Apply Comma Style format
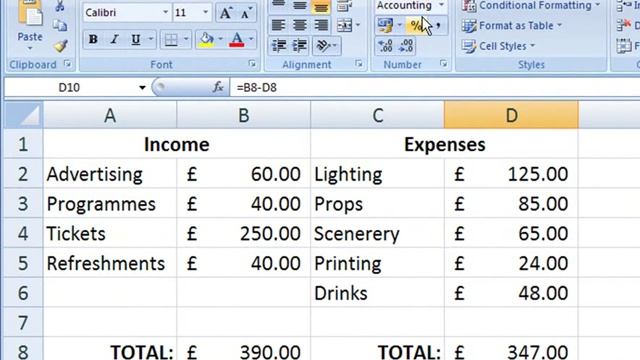The width and height of the screenshot is (640, 360). tap(438, 25)
